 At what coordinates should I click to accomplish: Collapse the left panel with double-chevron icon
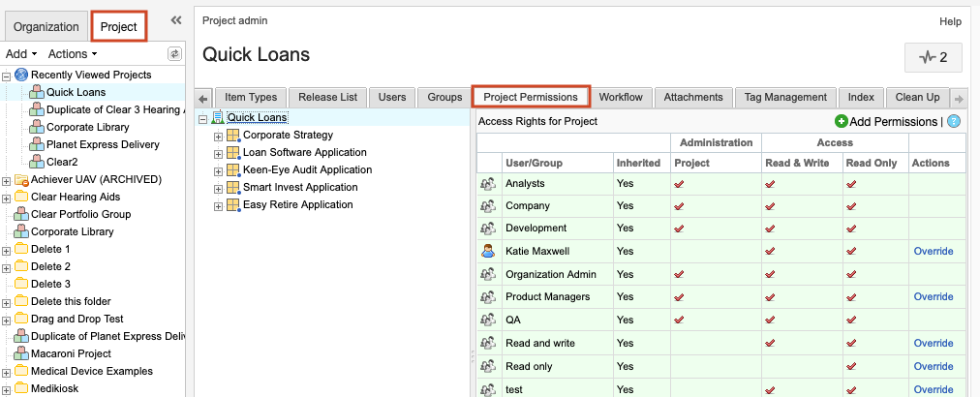(175, 20)
